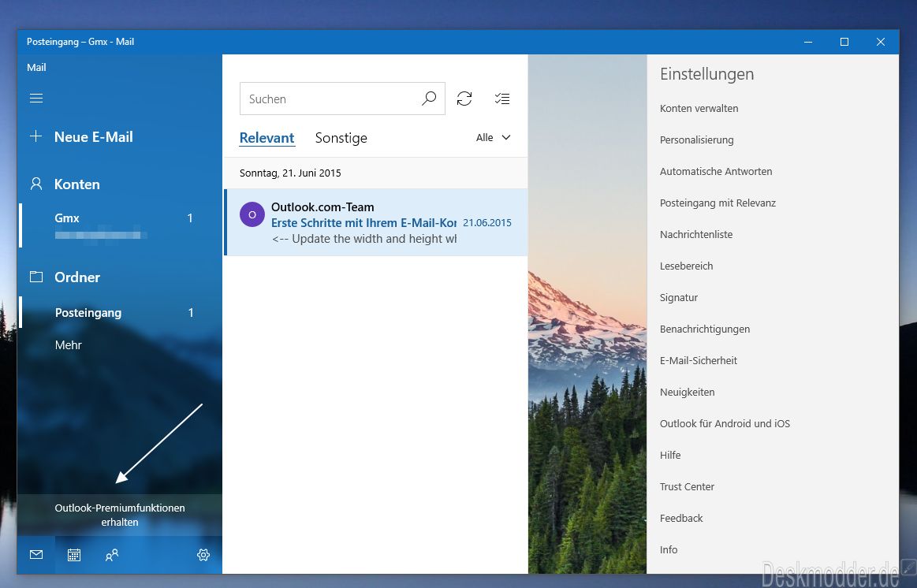Viewport: 917px width, 588px height.
Task: Minimize the Mail window
Action: tap(808, 42)
